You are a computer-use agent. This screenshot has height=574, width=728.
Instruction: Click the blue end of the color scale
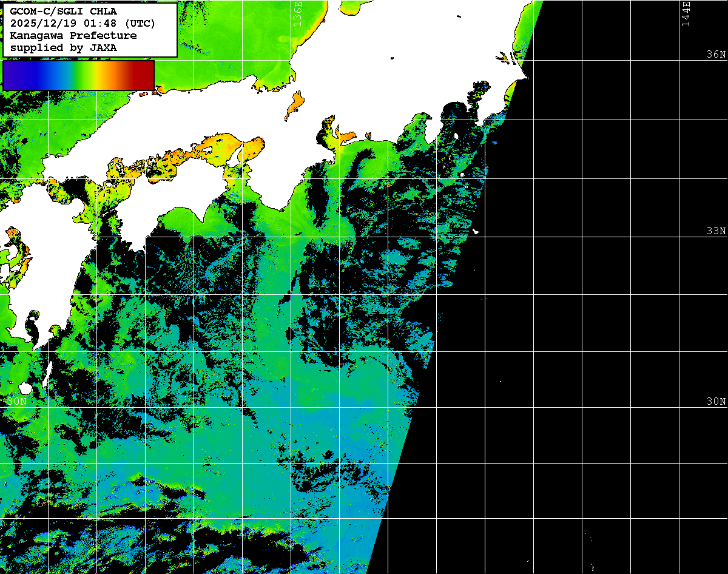13,75
